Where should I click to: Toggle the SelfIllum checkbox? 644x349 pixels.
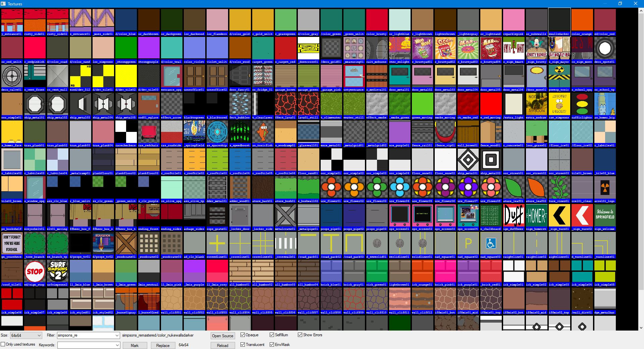(272, 335)
